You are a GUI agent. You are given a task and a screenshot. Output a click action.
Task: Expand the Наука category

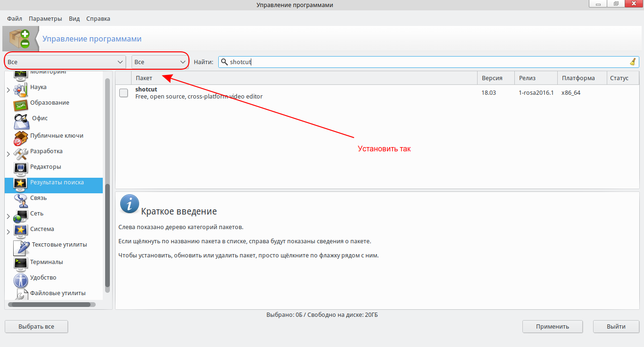[x=8, y=90]
